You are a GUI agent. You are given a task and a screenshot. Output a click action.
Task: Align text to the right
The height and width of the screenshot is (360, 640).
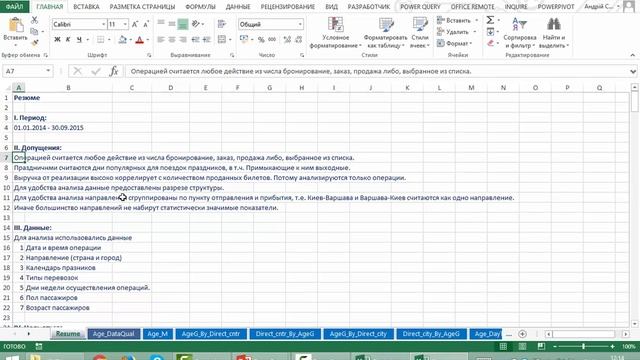pyautogui.click(x=183, y=40)
